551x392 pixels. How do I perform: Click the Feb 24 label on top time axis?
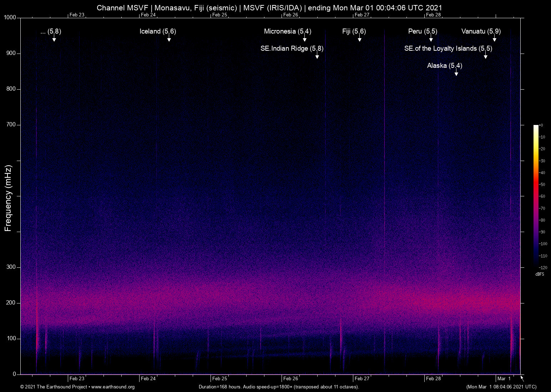coord(148,15)
